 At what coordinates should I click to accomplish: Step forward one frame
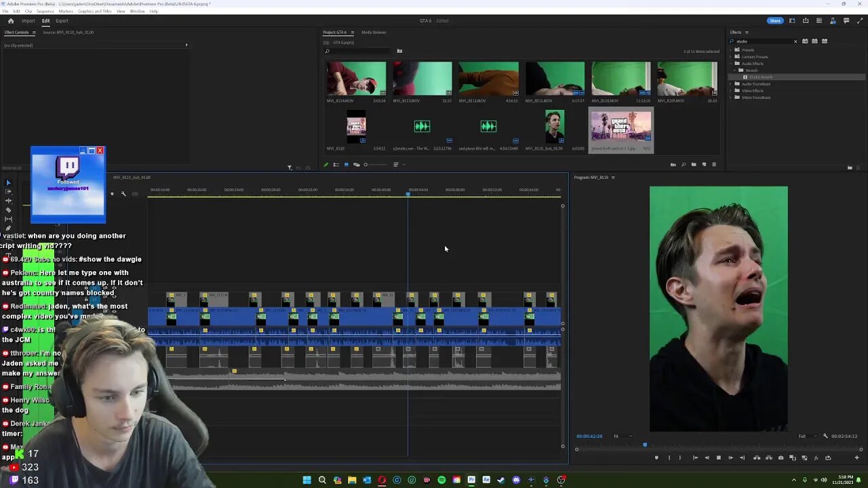tap(730, 458)
